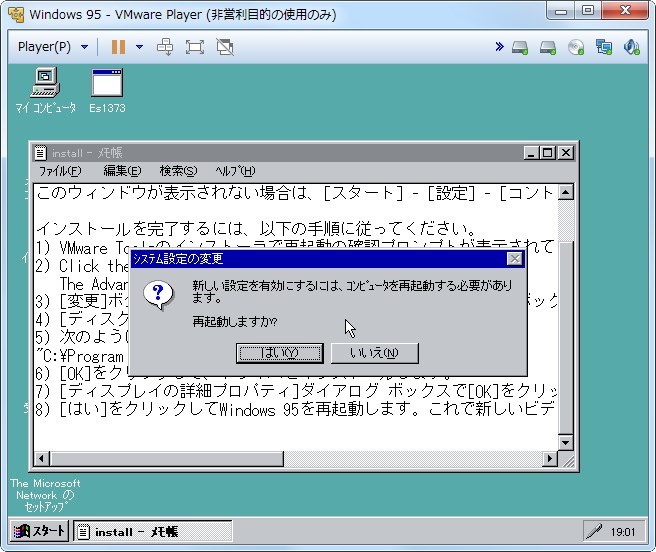Maximize the install Notepad window
Image resolution: width=656 pixels, height=552 pixels.
[547, 153]
